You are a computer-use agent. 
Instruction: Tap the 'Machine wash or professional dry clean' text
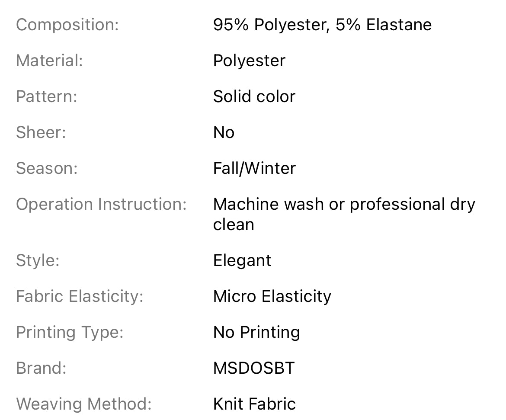(344, 214)
